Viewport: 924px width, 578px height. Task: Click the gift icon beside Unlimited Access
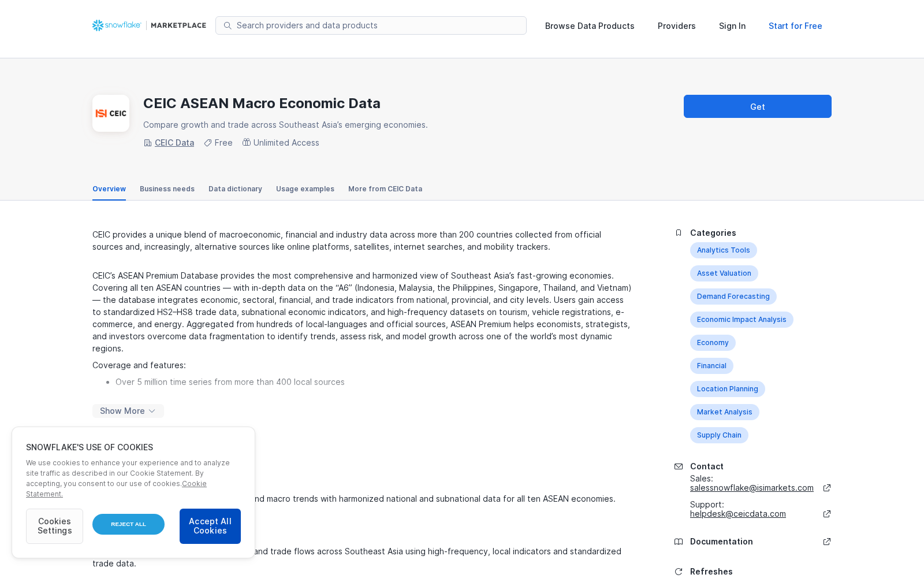pyautogui.click(x=247, y=142)
